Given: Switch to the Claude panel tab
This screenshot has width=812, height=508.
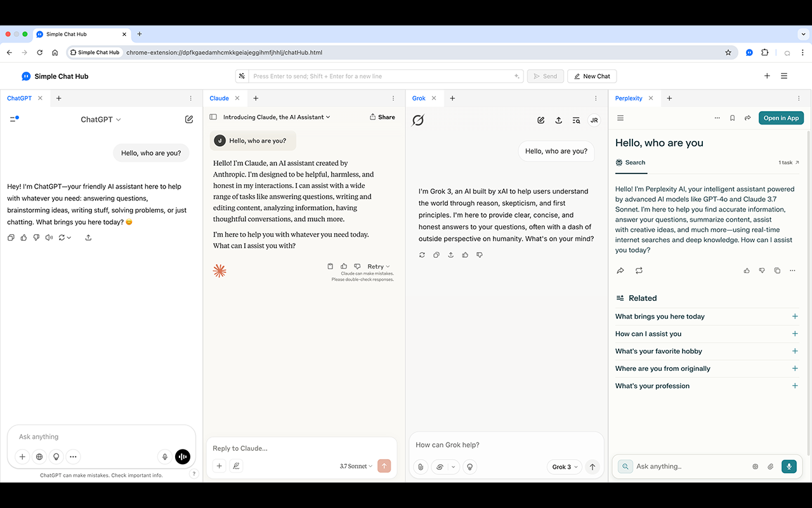Looking at the screenshot, I should (x=219, y=98).
